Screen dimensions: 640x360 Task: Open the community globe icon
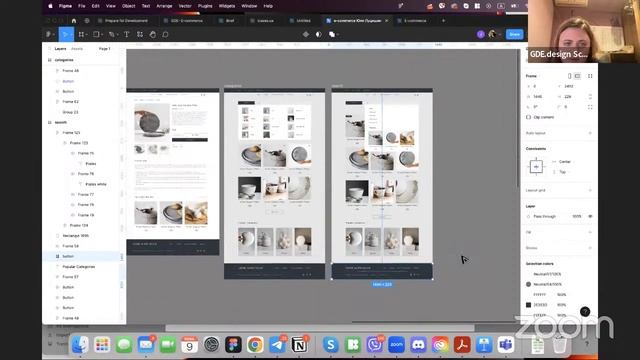click(x=87, y=20)
